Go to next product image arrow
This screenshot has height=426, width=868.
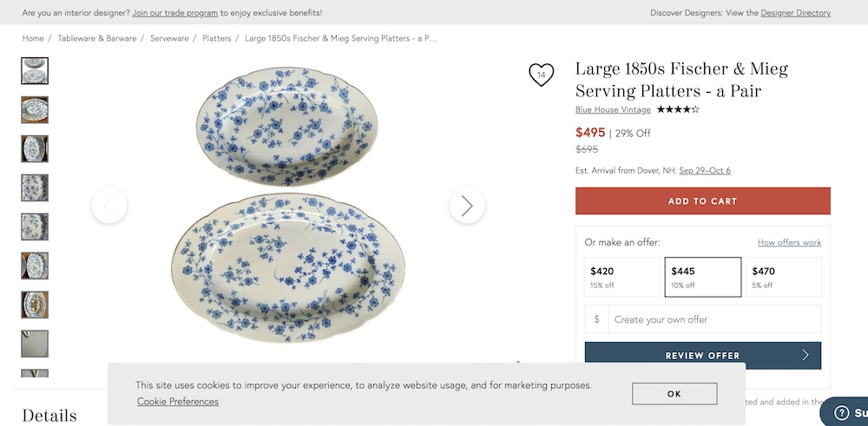467,206
